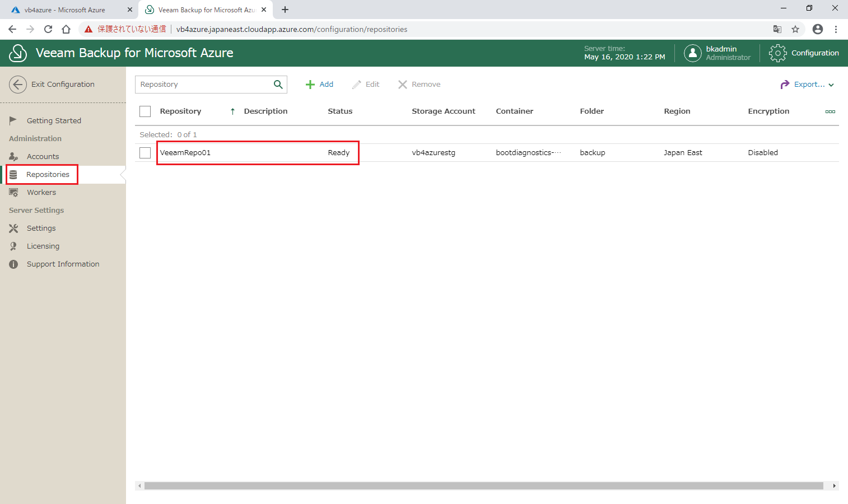This screenshot has height=504, width=848.
Task: Click the Workers icon in sidebar
Action: [x=13, y=193]
